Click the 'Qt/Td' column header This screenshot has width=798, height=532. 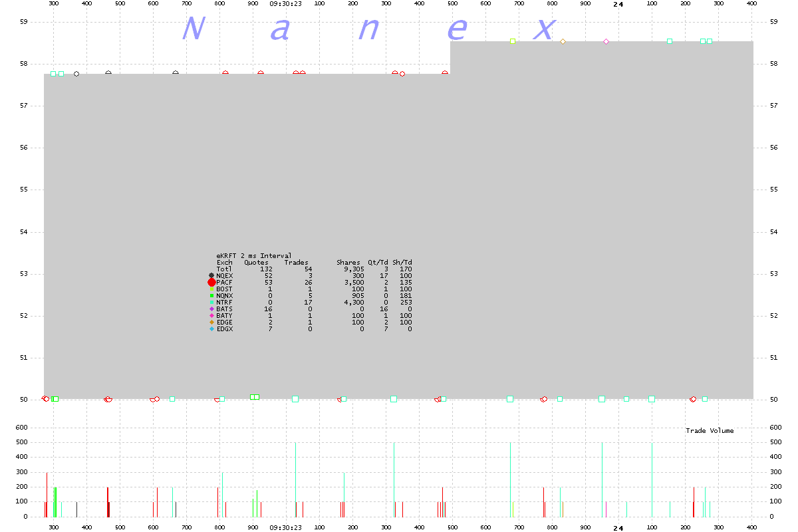(x=378, y=262)
